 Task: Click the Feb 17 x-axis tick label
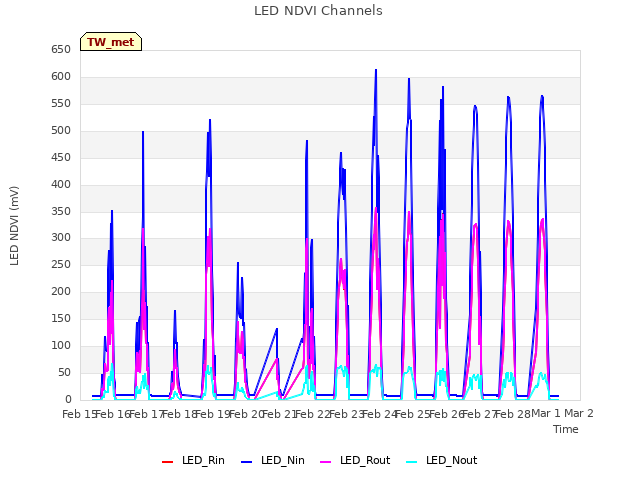pos(145,414)
